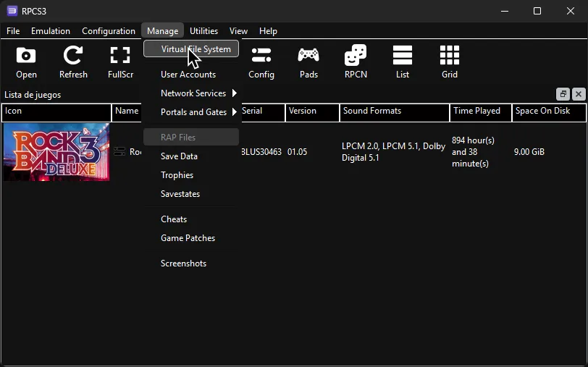Sort by the Icon column header
The height and width of the screenshot is (367, 588).
pyautogui.click(x=56, y=113)
